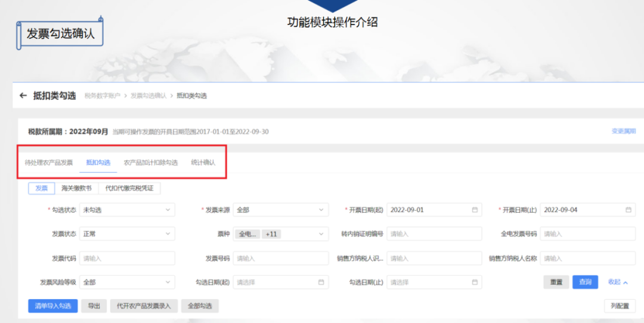
Task: Click the blue 查询 button
Action: coord(585,282)
